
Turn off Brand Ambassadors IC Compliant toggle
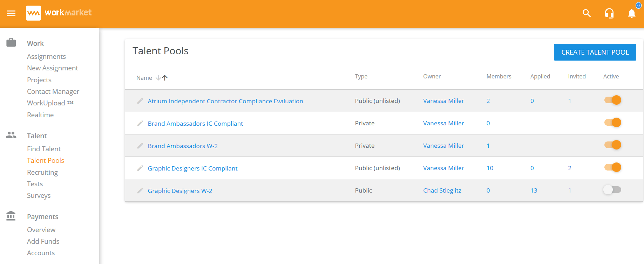pos(612,123)
